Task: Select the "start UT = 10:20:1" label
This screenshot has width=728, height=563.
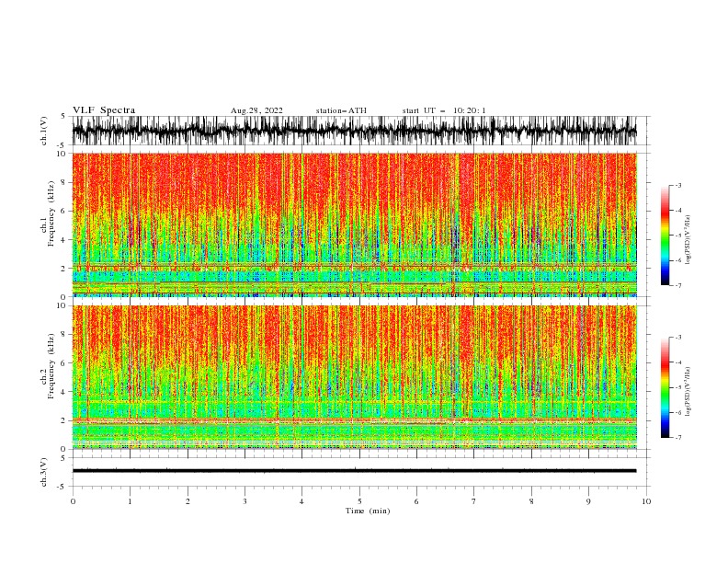Action: [x=444, y=110]
